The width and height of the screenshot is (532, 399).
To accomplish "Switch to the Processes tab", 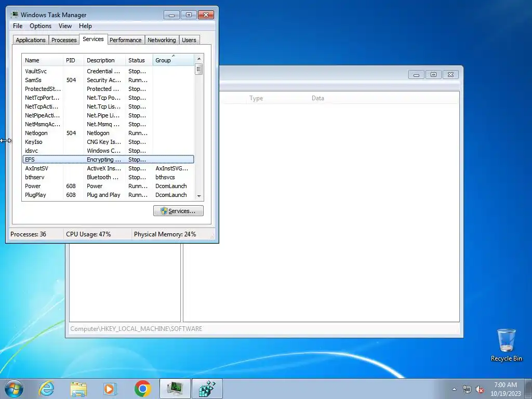I will coord(64,39).
